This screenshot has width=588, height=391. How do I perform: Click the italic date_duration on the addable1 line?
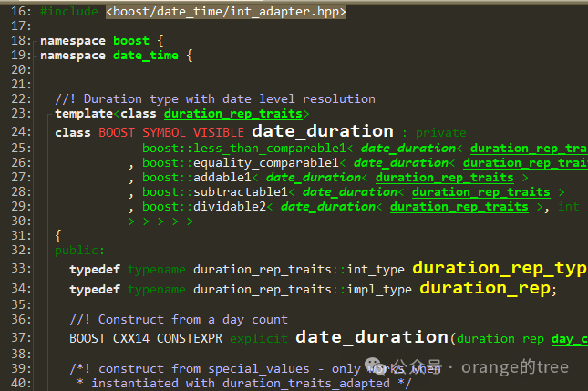[x=314, y=178]
